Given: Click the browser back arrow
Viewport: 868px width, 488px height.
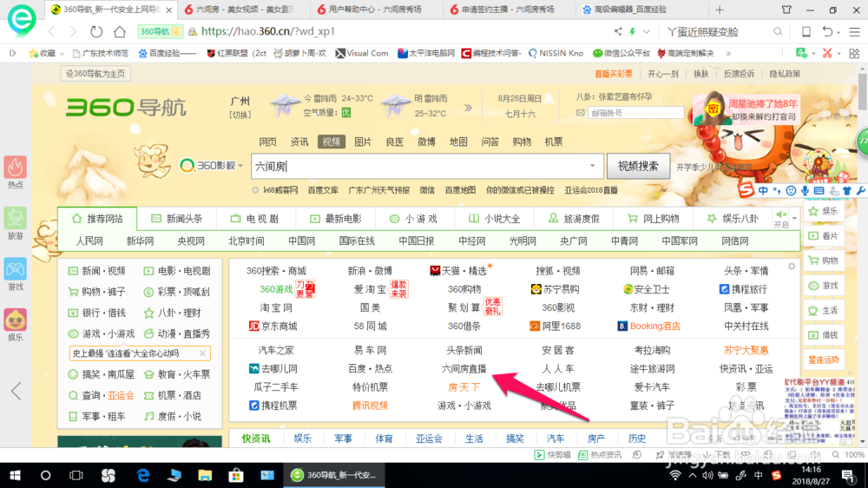Looking at the screenshot, I should click(51, 31).
